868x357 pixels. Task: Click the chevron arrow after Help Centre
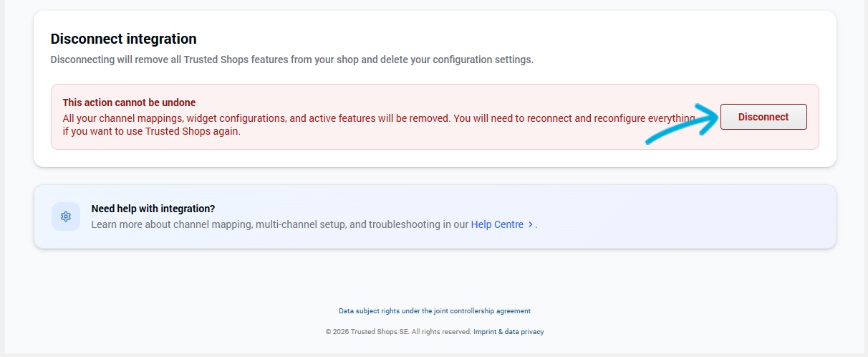[530, 224]
